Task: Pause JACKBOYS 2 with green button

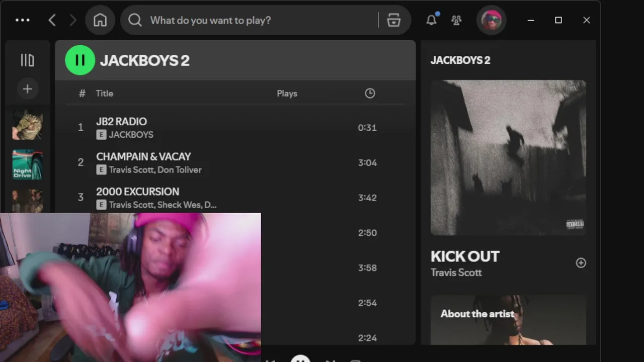Action: (80, 60)
